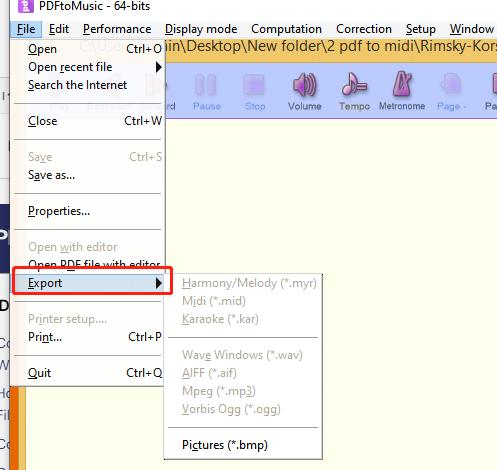Expand the Export submenu

88,283
